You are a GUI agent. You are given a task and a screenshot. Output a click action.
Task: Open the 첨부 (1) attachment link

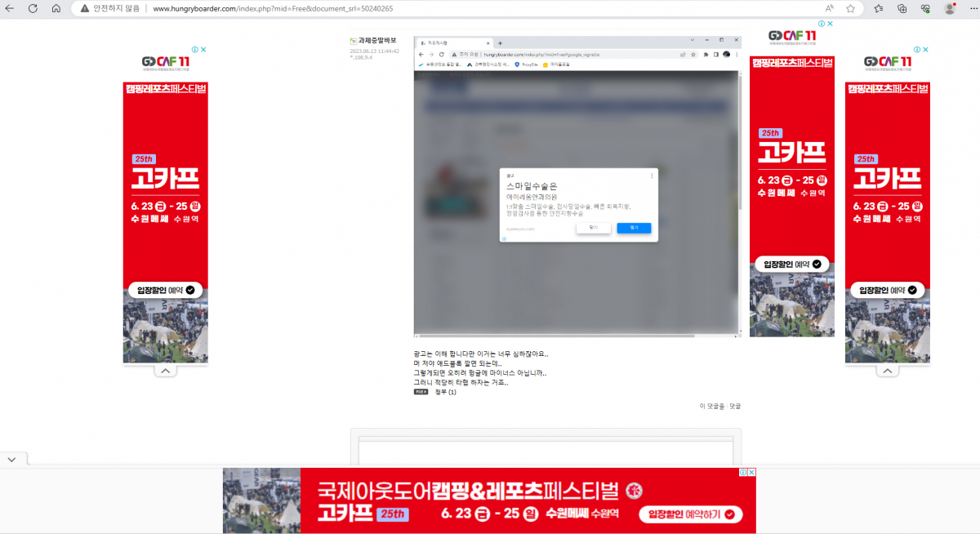[446, 392]
